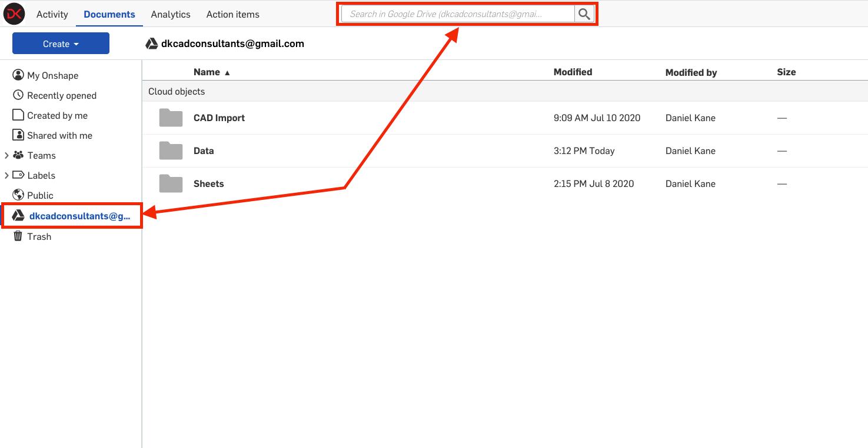Browse Public documents via the globe icon
Image resolution: width=868 pixels, height=448 pixels.
point(18,195)
